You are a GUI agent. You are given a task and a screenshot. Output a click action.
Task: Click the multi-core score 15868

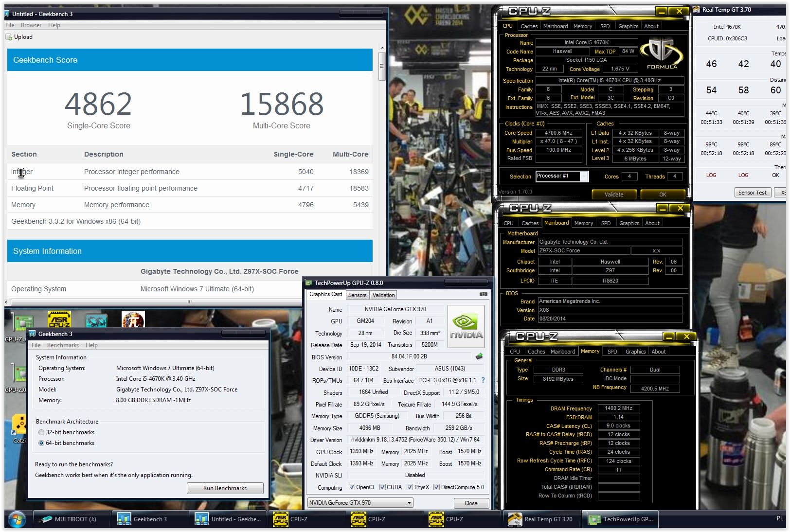pyautogui.click(x=282, y=104)
